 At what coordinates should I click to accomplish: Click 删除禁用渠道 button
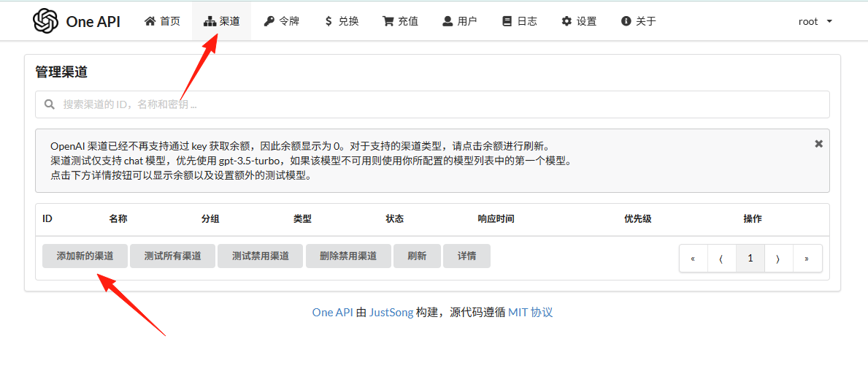coord(348,256)
